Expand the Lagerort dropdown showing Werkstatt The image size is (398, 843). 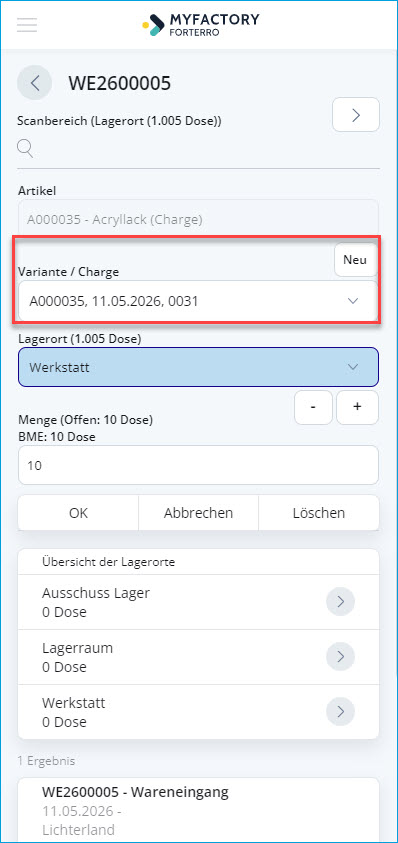tap(198, 367)
